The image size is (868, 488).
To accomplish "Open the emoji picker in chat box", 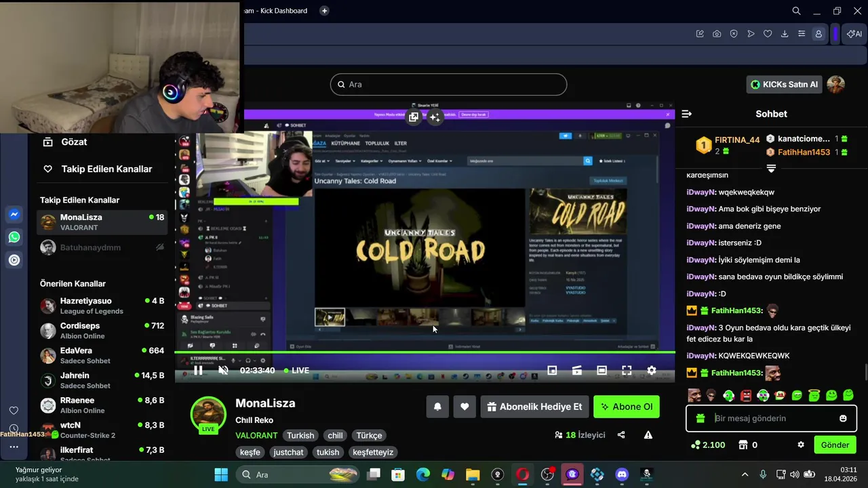I will coord(843,418).
